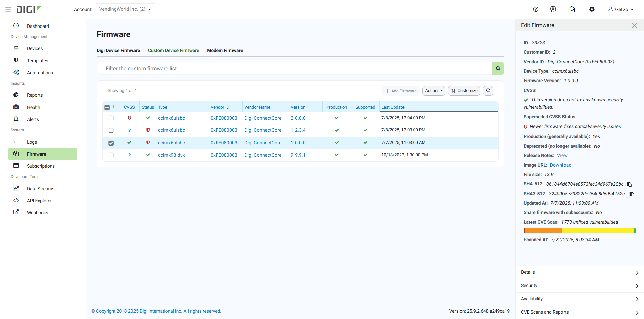Check the box for version 2.0.0.0

coord(111,118)
